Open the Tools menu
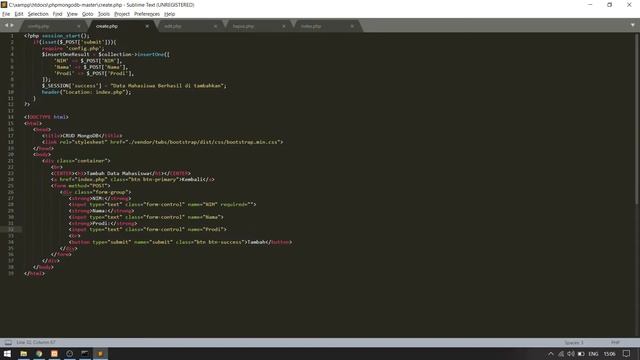Image resolution: width=640 pixels, height=360 pixels. (x=104, y=14)
